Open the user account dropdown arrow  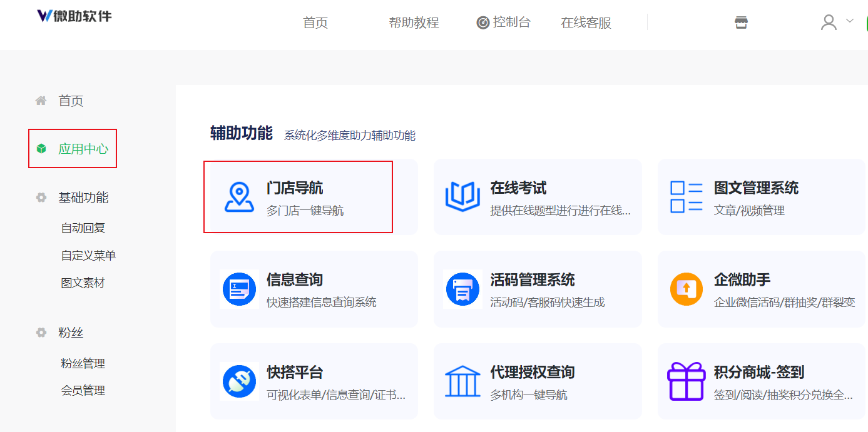pos(849,21)
